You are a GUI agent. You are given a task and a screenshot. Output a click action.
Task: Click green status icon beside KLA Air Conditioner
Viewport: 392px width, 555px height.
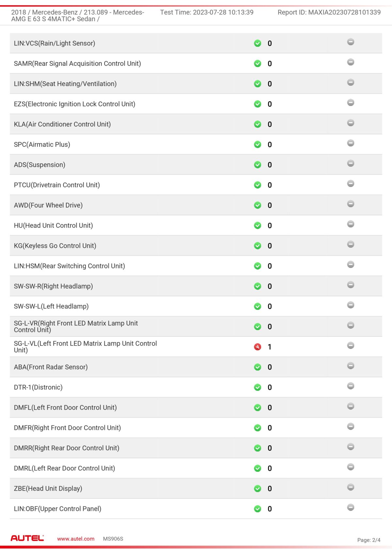pos(257,124)
